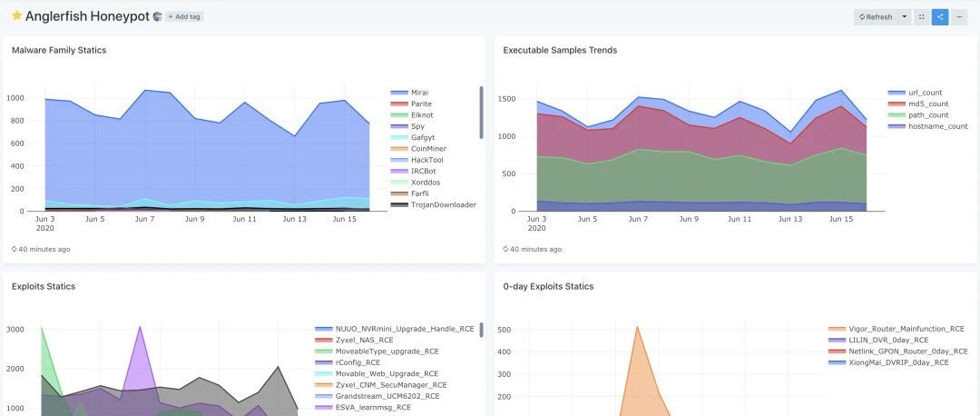
Task: Open the refresh interval dropdown arrow
Action: 905,17
